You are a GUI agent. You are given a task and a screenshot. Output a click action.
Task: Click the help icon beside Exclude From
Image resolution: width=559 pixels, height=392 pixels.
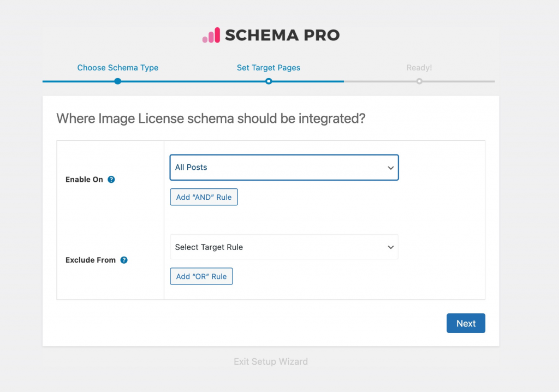coord(124,260)
